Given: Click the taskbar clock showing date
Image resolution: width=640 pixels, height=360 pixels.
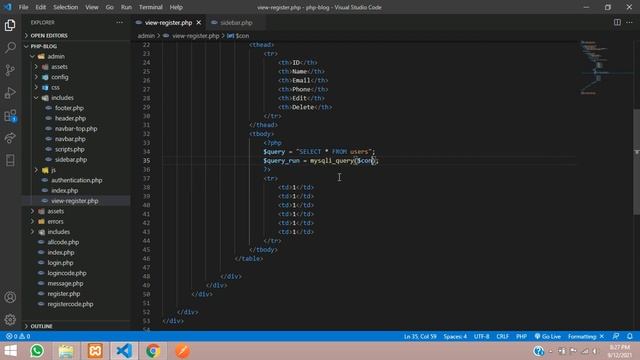Looking at the screenshot, I should pos(620,351).
